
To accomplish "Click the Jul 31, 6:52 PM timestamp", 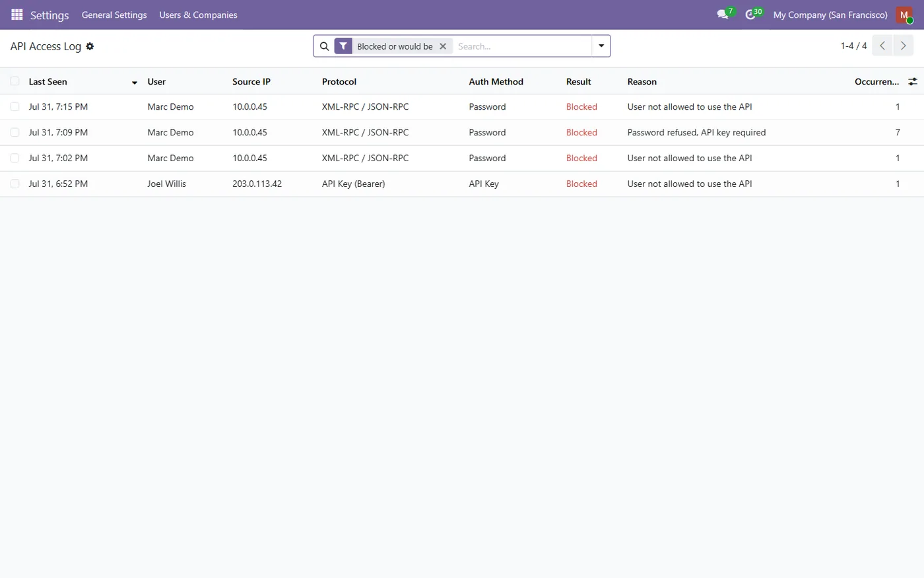I will pos(58,184).
